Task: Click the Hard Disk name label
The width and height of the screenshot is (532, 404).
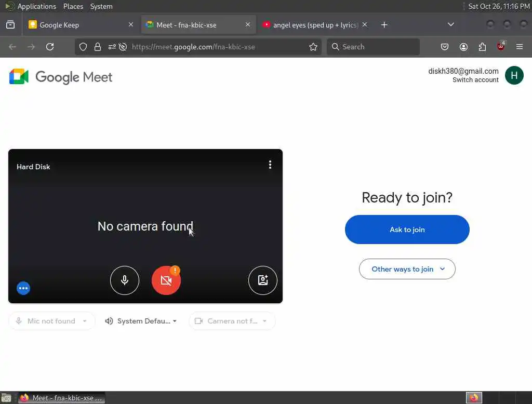Action: (33, 167)
